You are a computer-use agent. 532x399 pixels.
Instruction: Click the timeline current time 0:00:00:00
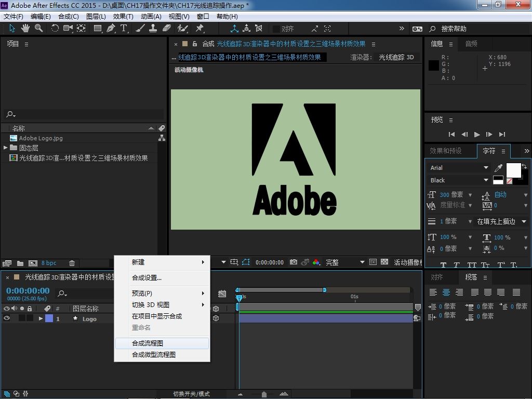click(28, 290)
